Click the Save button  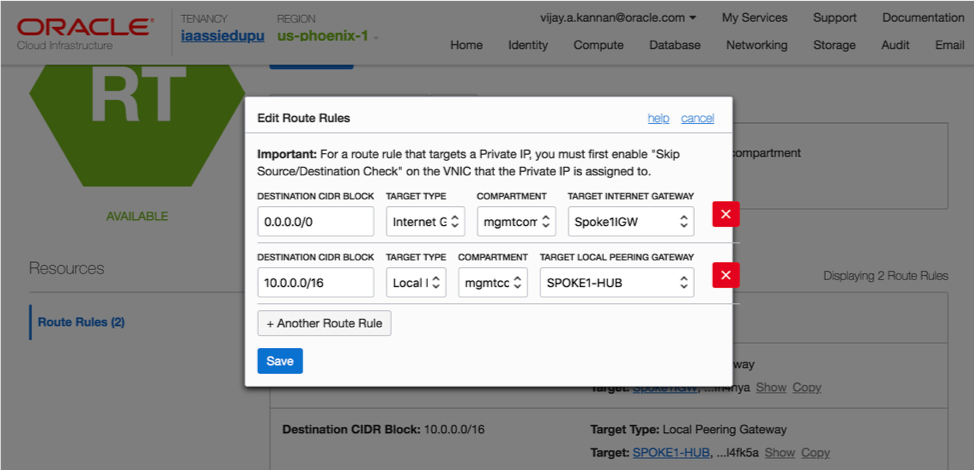280,361
